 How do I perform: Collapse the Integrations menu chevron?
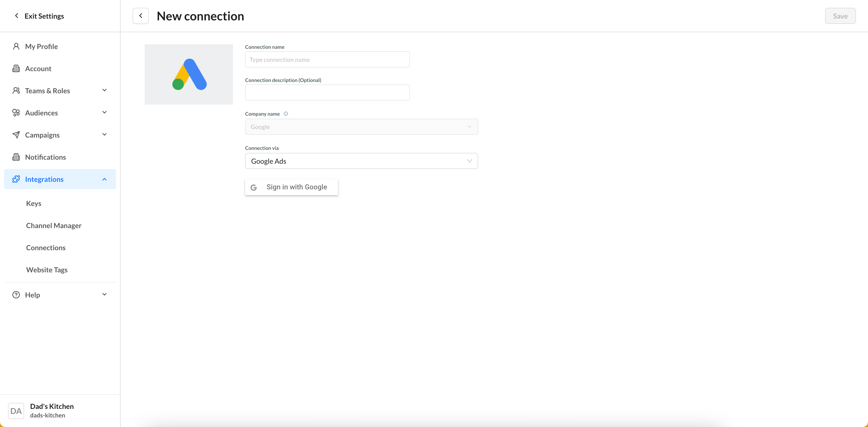point(104,179)
